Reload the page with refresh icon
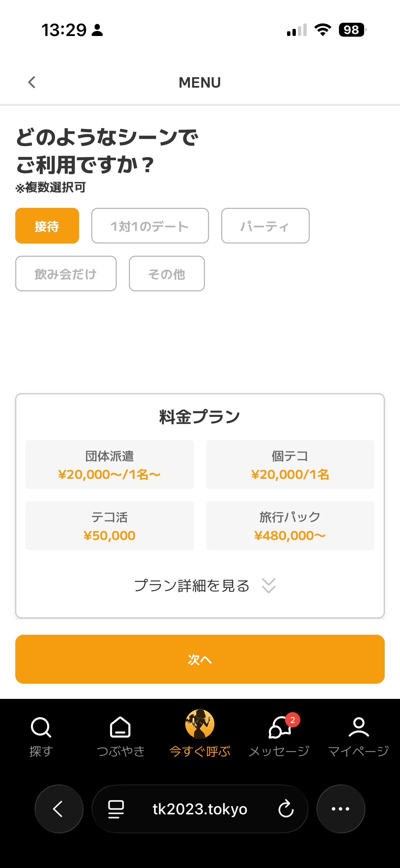The image size is (400, 868). pyautogui.click(x=286, y=809)
